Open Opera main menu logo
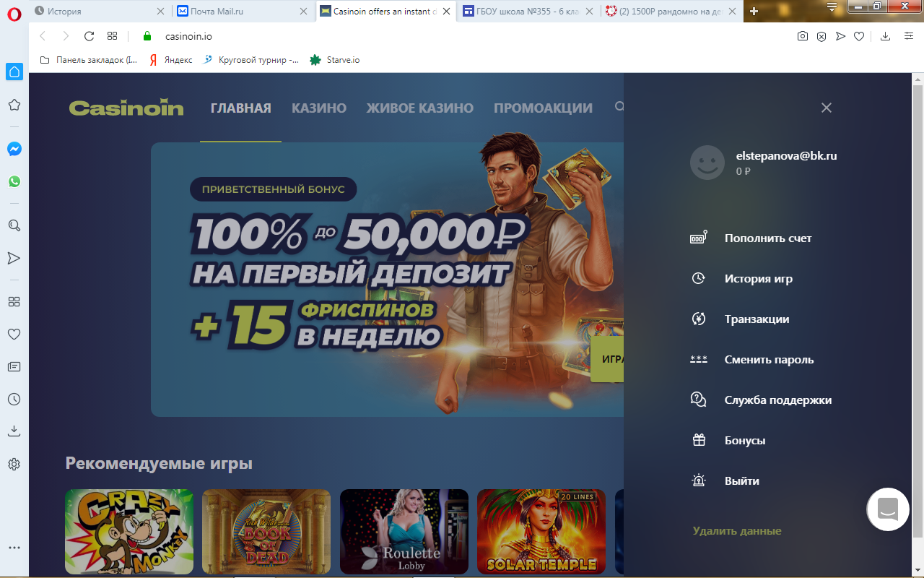The image size is (924, 578). tap(14, 13)
